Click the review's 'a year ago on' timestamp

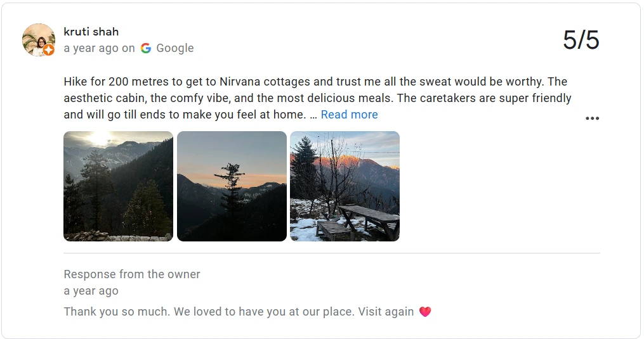[99, 48]
